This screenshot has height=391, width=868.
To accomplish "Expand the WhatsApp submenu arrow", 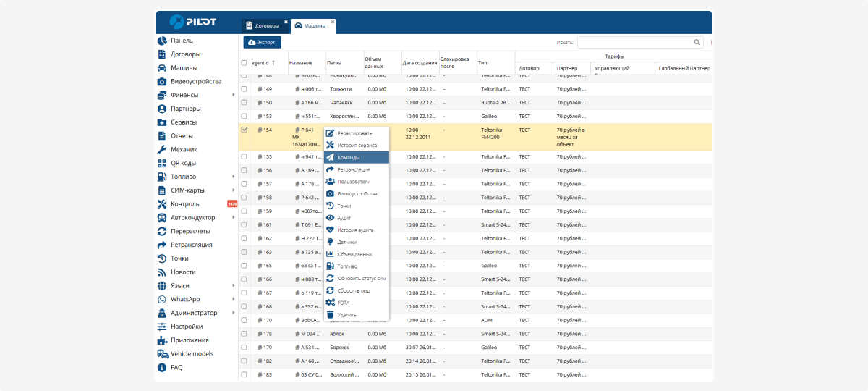I will [233, 300].
